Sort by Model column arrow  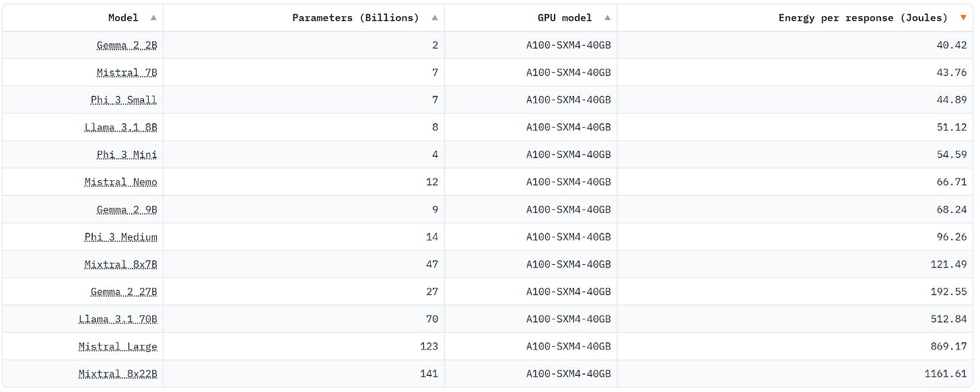coord(153,18)
